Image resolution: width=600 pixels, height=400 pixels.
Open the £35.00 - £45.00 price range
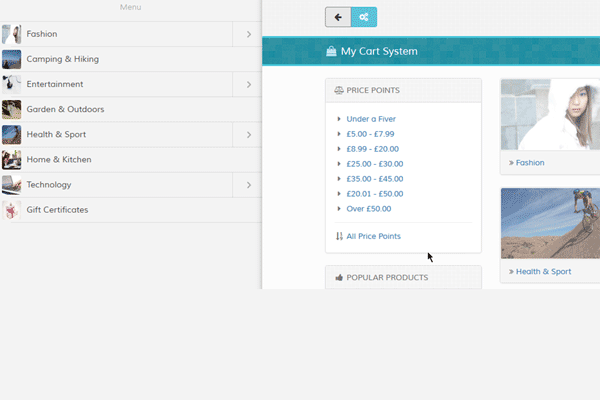tap(375, 179)
